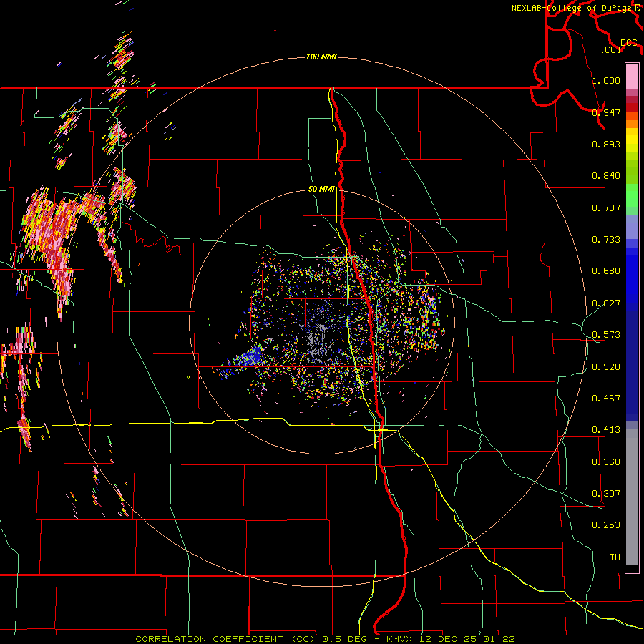Viewport: 644px width, 644px height.
Task: Click the 0.787 scale value
Action: click(x=606, y=208)
